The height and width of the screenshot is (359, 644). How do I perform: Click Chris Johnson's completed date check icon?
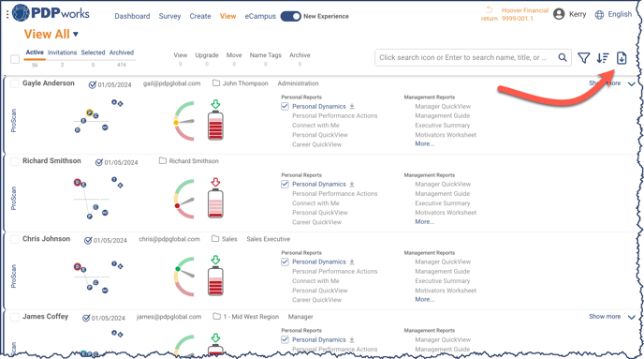tap(88, 240)
